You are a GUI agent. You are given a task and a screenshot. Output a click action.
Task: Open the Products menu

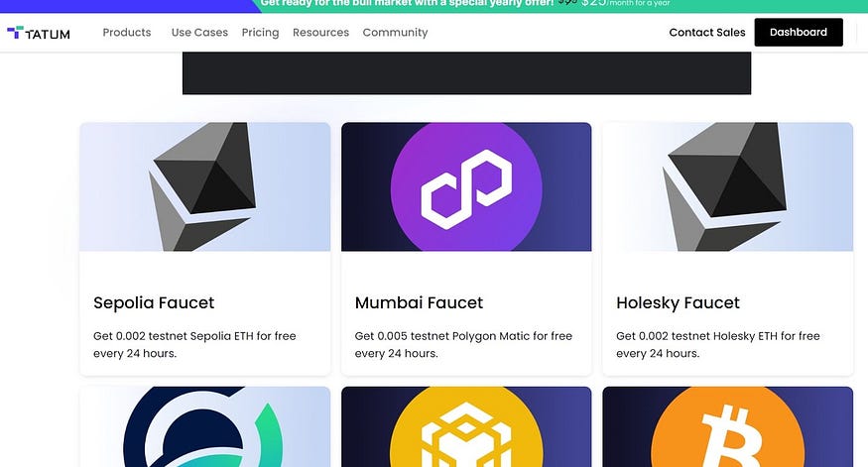point(127,32)
